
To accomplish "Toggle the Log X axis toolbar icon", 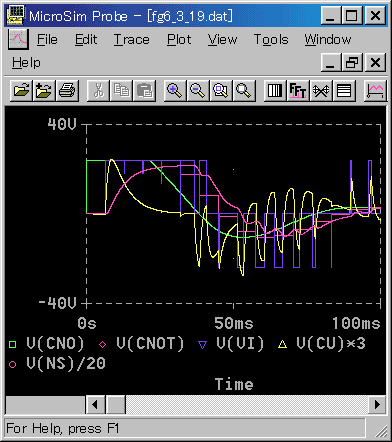I will [x=275, y=90].
